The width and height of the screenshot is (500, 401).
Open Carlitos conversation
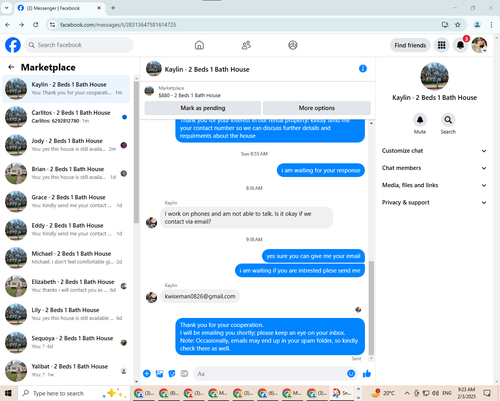pyautogui.click(x=66, y=117)
